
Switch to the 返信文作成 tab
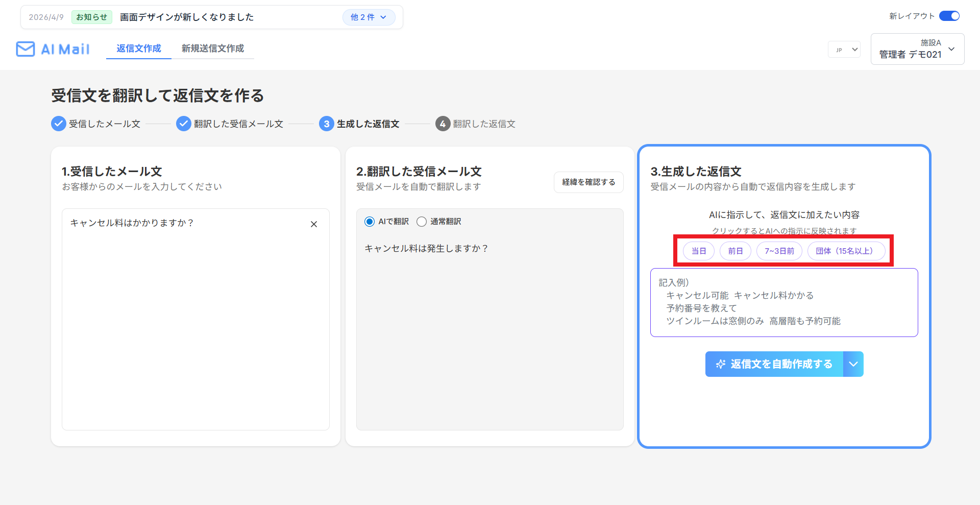point(139,48)
